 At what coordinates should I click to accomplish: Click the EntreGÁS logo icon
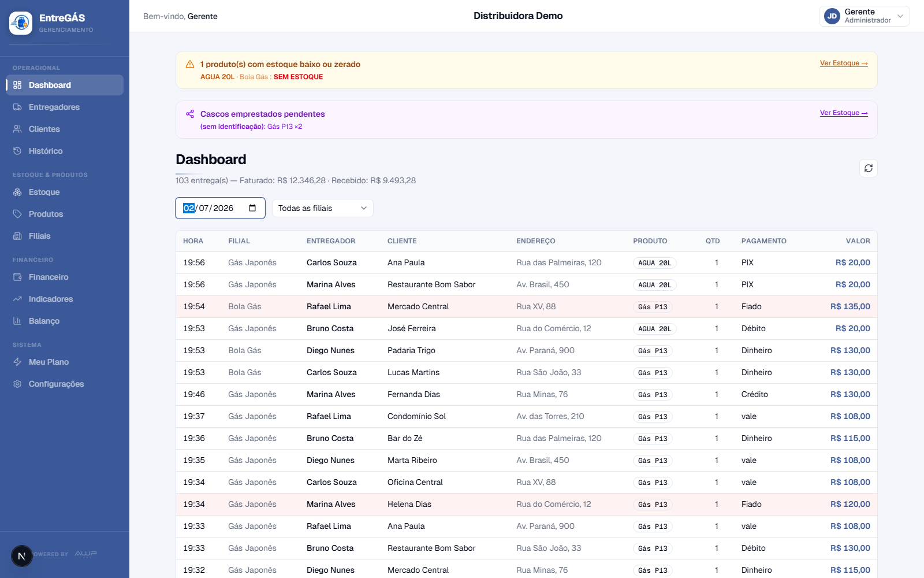tap(21, 23)
